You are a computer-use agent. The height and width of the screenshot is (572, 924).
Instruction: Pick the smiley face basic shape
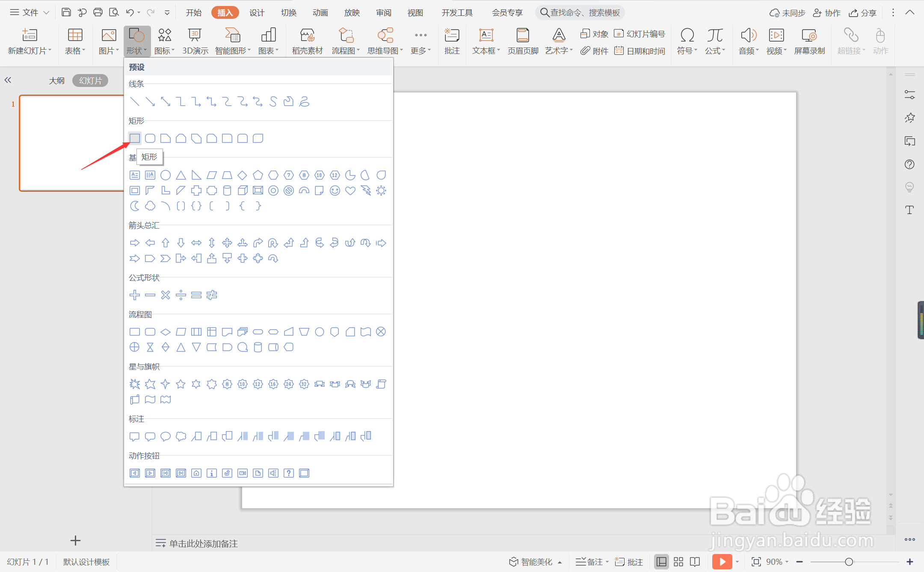click(335, 191)
